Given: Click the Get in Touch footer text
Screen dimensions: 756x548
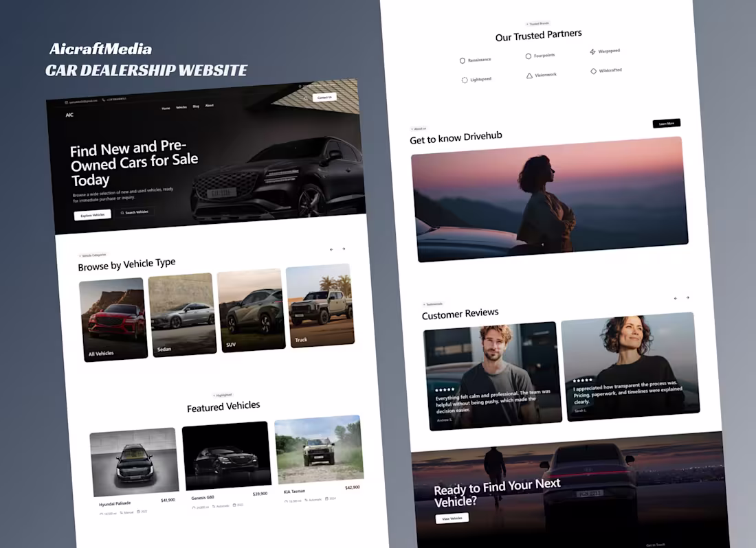Looking at the screenshot, I should 656,545.
